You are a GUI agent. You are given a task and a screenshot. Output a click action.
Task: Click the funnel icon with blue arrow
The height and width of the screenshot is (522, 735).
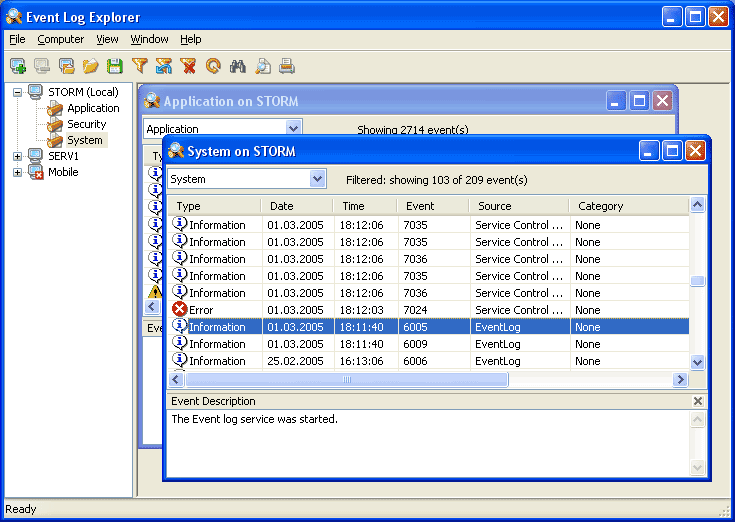click(164, 66)
